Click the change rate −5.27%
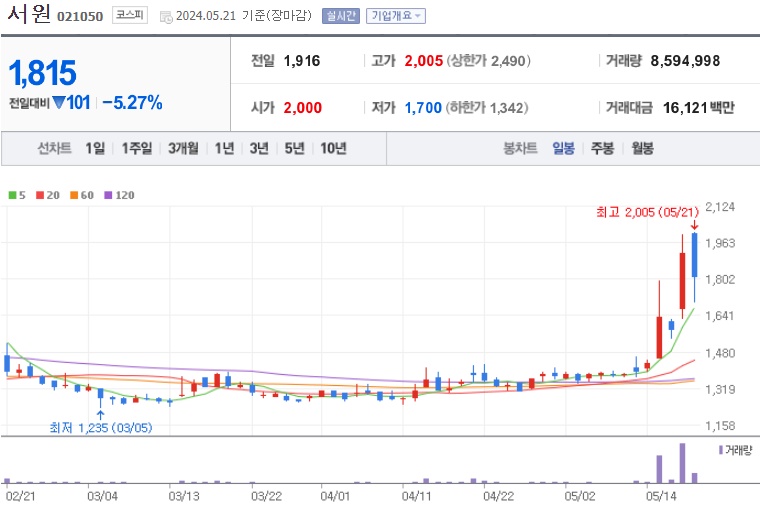Viewport: 760px width, 510px height. [x=132, y=103]
